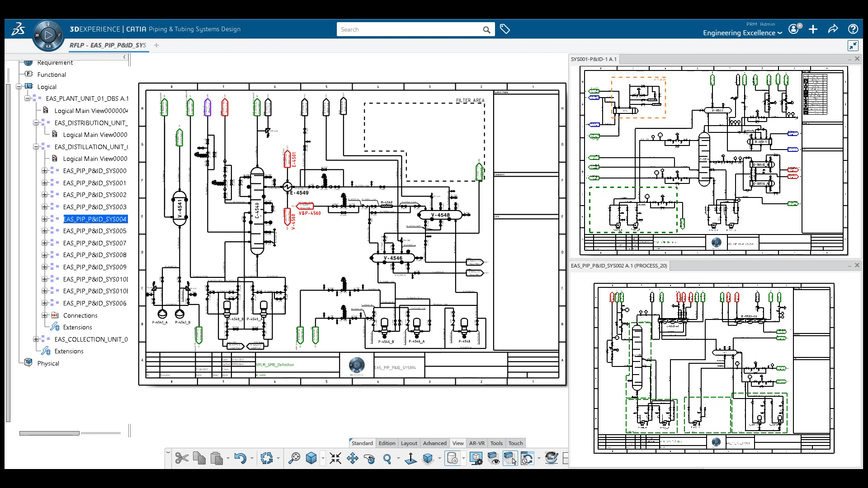Image resolution: width=868 pixels, height=488 pixels.
Task: Toggle the Hide/Show eye icon
Action: tap(493, 458)
